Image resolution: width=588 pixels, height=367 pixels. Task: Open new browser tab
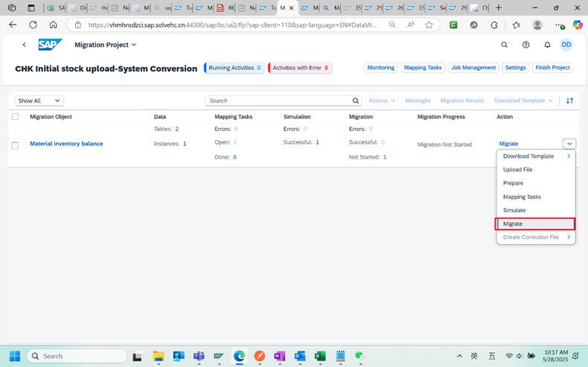499,7
